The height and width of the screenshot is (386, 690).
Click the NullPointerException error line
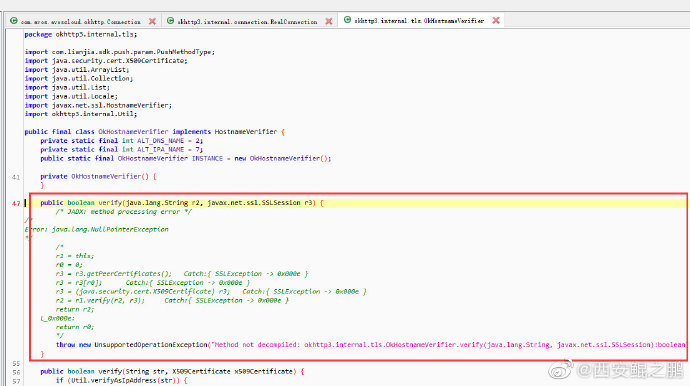pyautogui.click(x=96, y=229)
